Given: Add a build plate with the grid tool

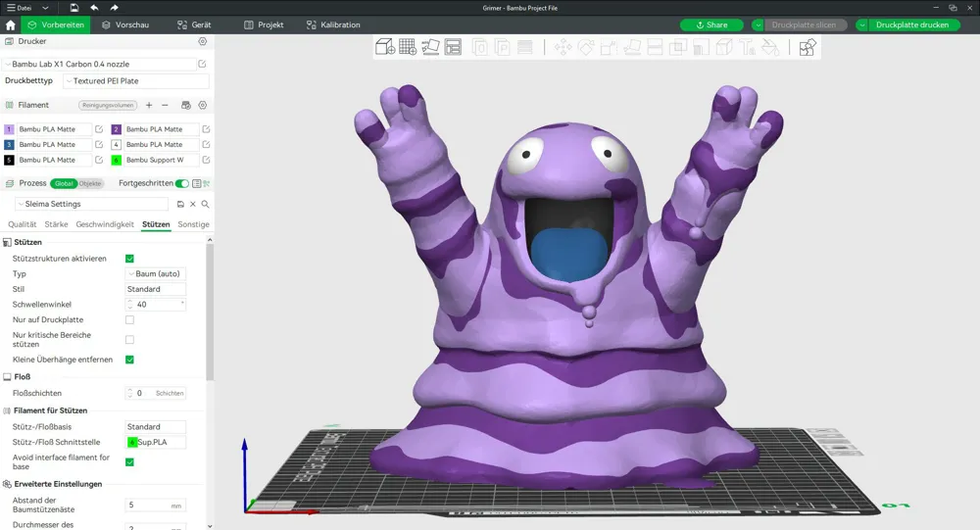Looking at the screenshot, I should [x=408, y=47].
